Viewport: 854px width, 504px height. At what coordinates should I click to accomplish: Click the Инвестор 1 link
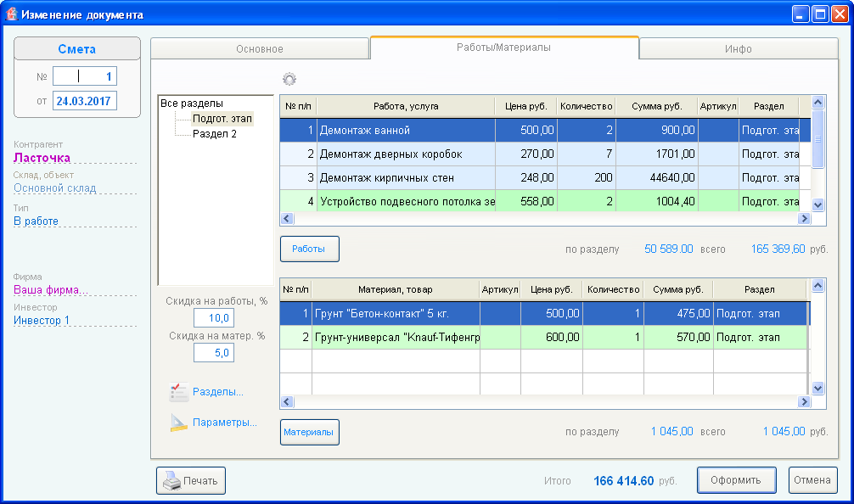[x=42, y=320]
